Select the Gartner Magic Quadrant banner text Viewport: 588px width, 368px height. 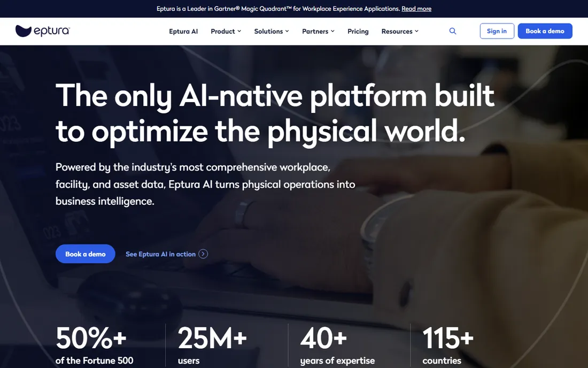pos(278,9)
